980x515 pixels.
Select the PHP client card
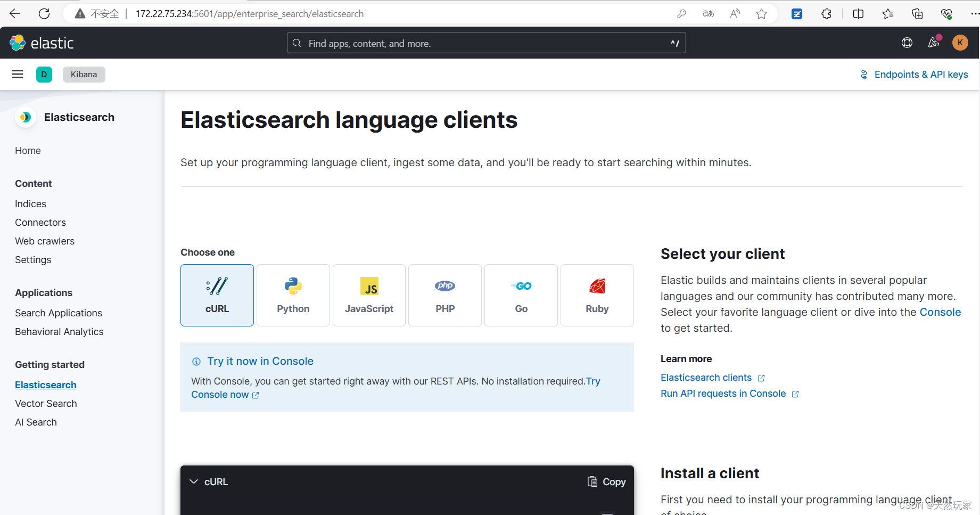(445, 295)
